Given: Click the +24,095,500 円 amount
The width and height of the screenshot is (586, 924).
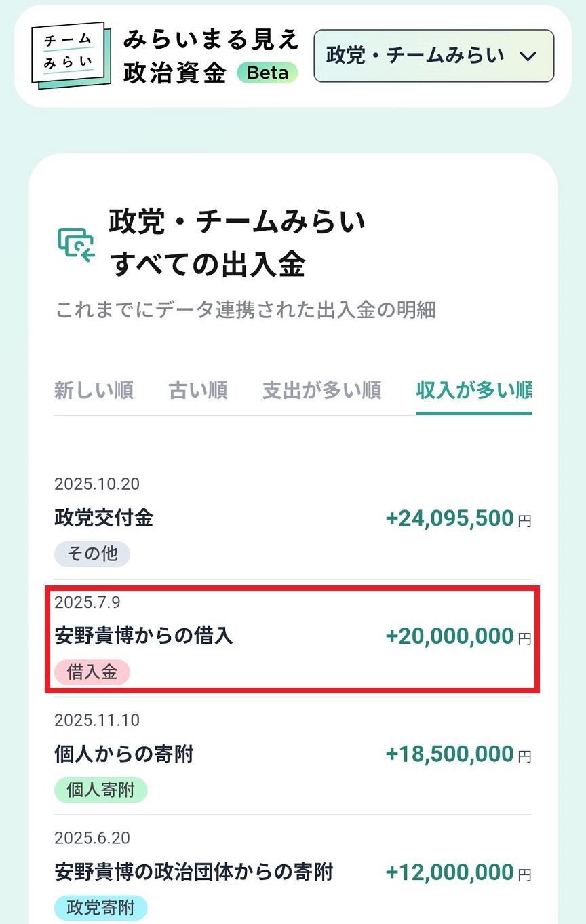Looking at the screenshot, I should 458,519.
